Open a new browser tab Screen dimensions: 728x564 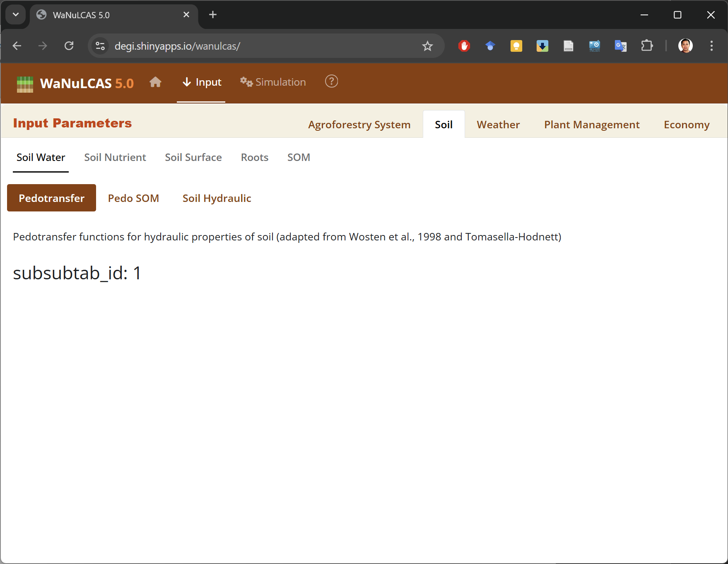[213, 15]
